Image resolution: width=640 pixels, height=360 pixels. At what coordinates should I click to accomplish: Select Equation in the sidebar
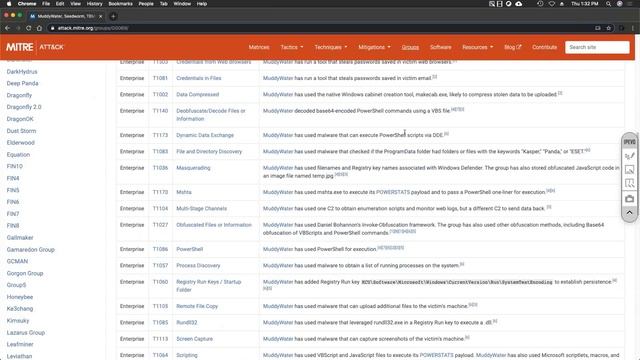coord(18,155)
